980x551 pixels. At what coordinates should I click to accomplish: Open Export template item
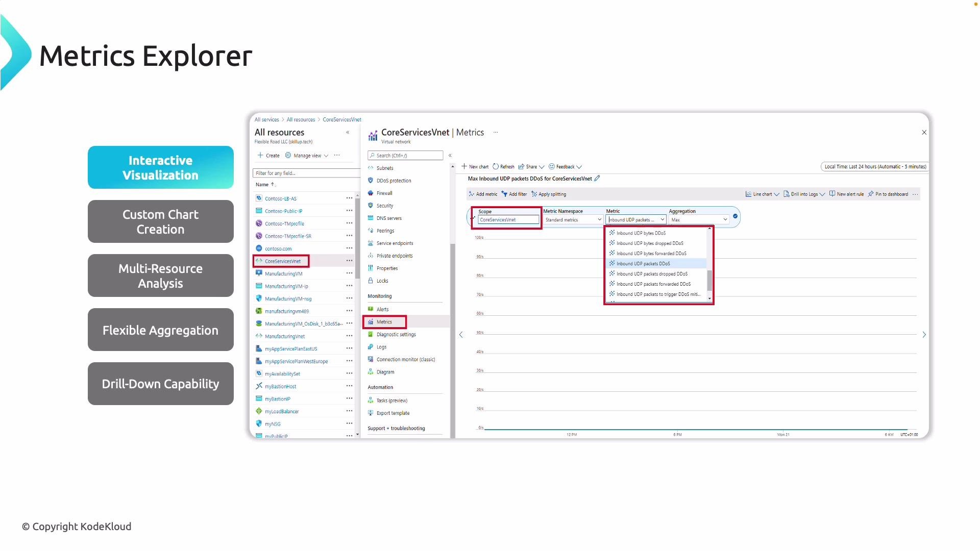point(393,413)
